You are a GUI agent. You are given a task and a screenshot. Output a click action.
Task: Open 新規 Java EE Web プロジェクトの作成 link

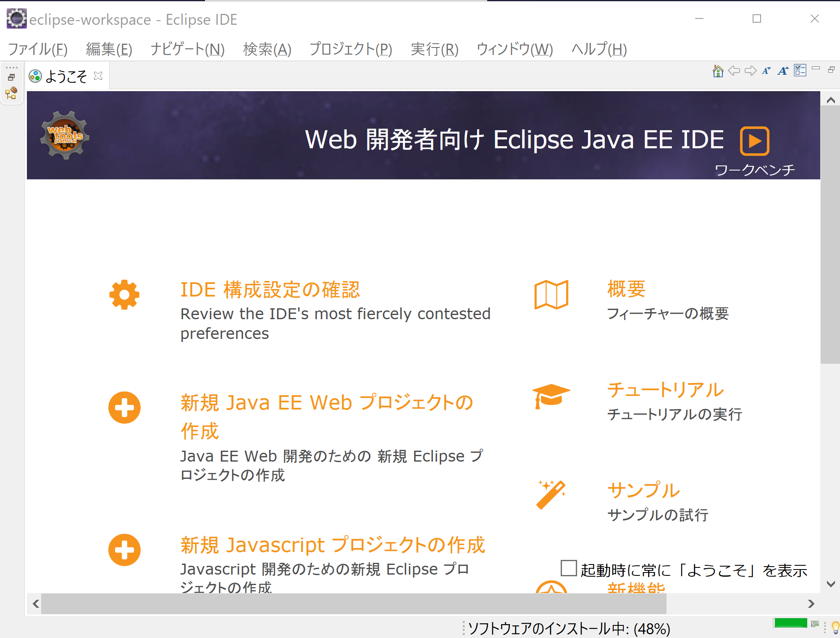[x=327, y=417]
